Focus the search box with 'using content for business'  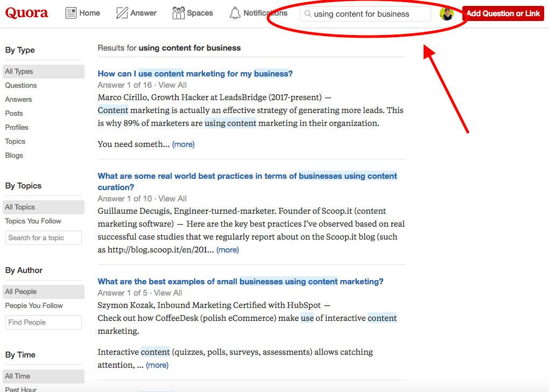[365, 13]
